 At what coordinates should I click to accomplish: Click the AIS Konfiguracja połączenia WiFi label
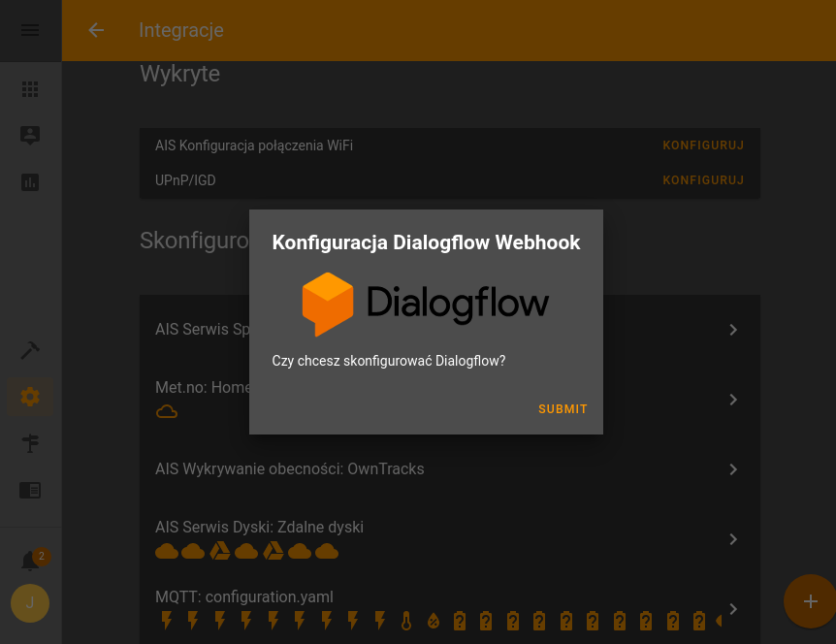pos(254,145)
